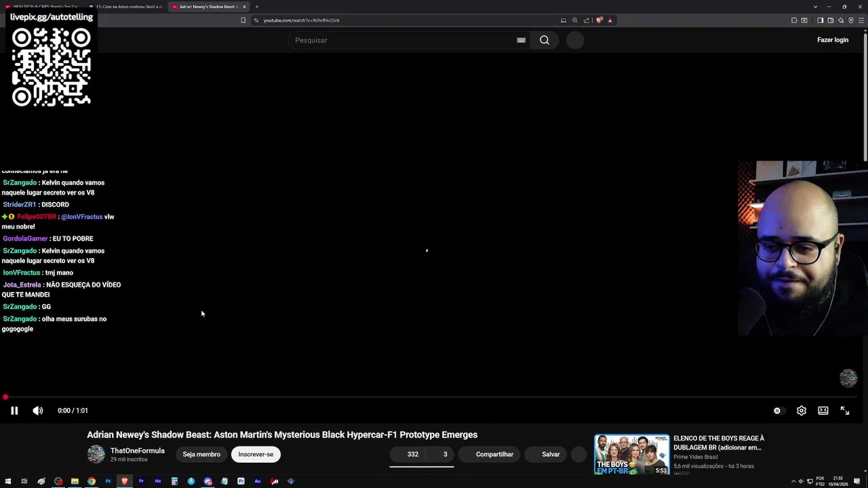Launch Google Chrome from the taskbar
The width and height of the screenshot is (868, 488).
[92, 481]
